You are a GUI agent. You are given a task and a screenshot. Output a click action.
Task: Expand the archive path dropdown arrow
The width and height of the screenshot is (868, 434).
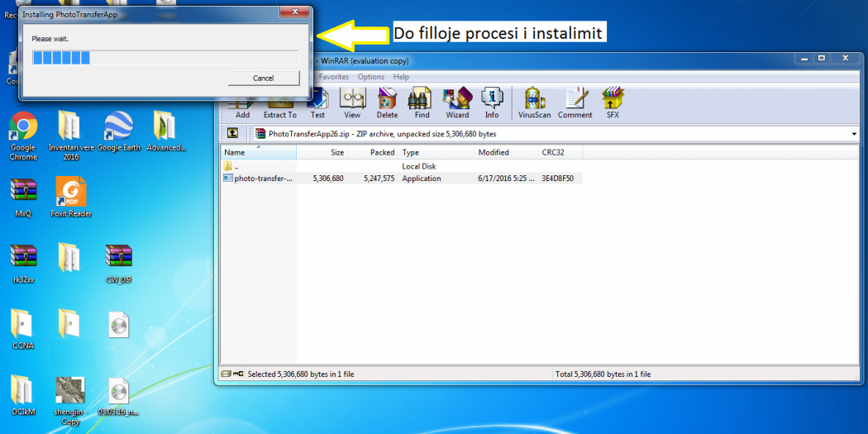pyautogui.click(x=855, y=133)
